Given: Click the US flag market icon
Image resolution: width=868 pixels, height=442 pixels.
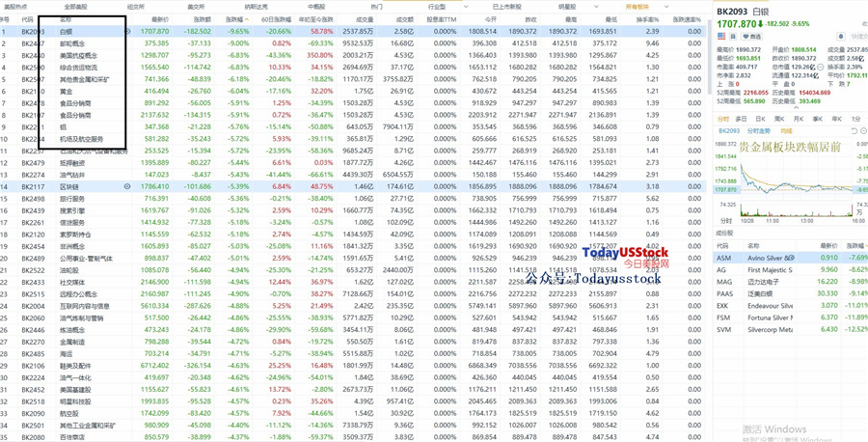Looking at the screenshot, I should coord(721,36).
